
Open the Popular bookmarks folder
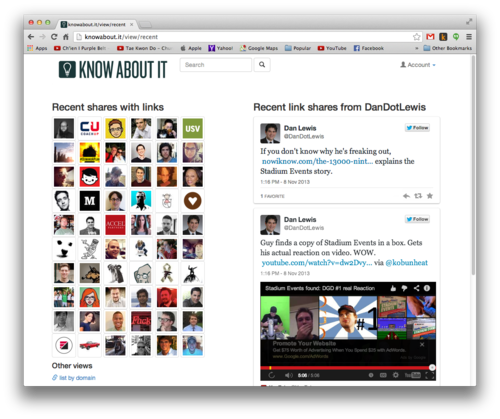(x=298, y=48)
